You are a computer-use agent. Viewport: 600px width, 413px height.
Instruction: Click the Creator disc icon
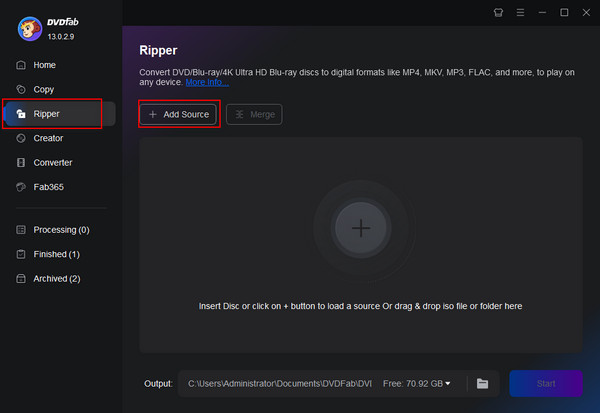(21, 138)
